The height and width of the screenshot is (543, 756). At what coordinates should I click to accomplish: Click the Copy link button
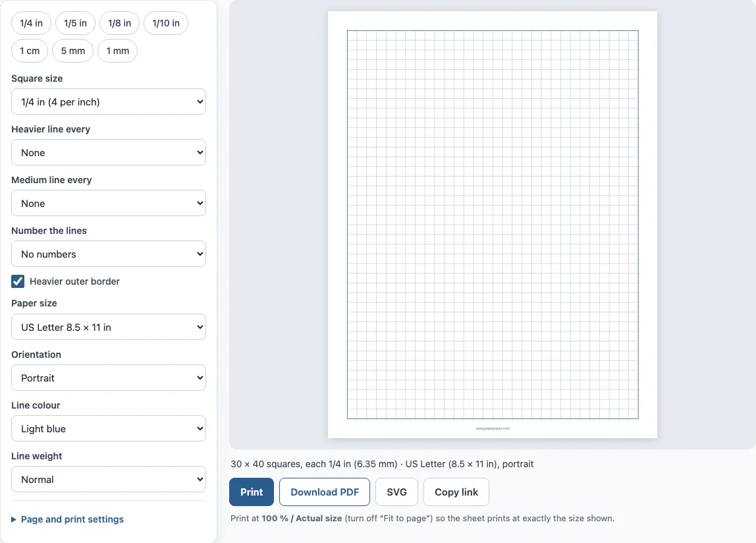coord(456,492)
